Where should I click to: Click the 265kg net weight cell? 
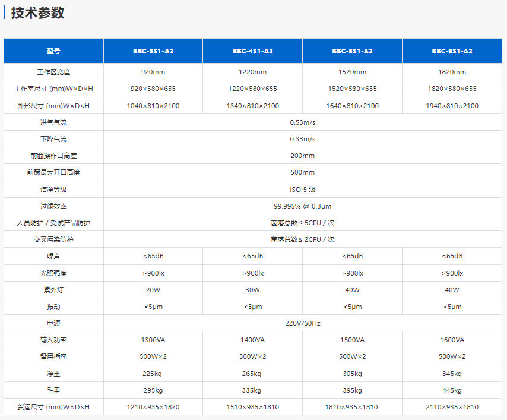252,374
